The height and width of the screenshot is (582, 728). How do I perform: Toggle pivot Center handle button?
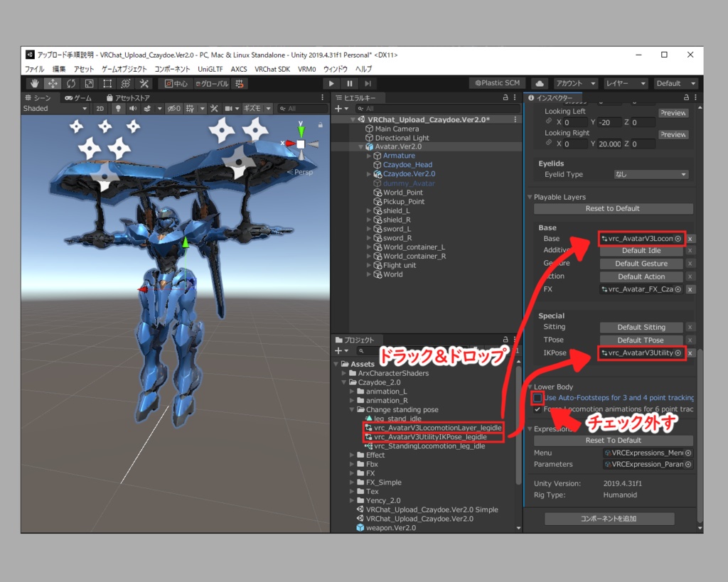[x=176, y=84]
